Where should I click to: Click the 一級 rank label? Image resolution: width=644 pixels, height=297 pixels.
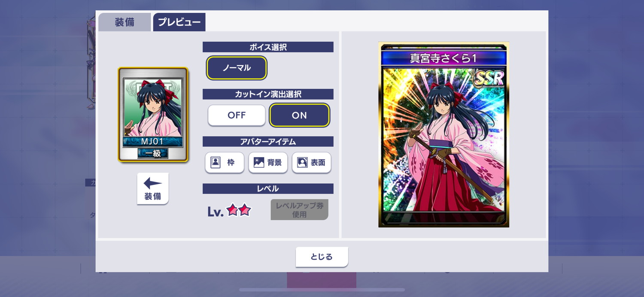point(153,153)
